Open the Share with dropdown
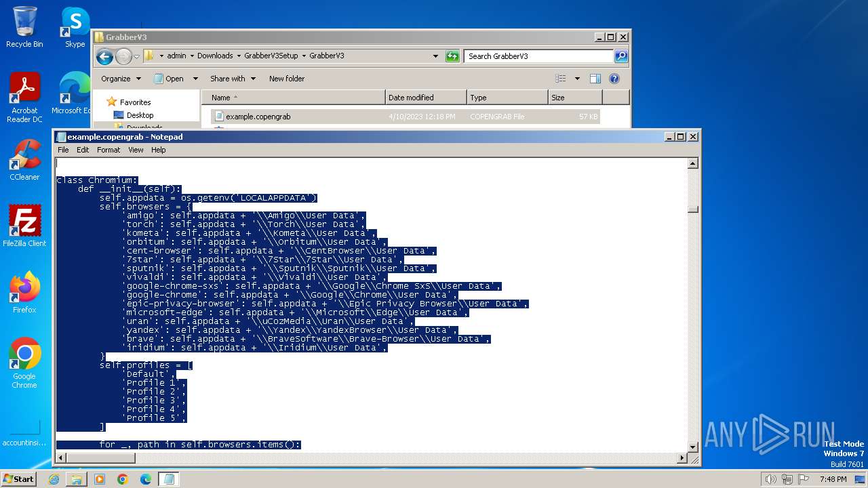This screenshot has height=488, width=868. click(233, 79)
